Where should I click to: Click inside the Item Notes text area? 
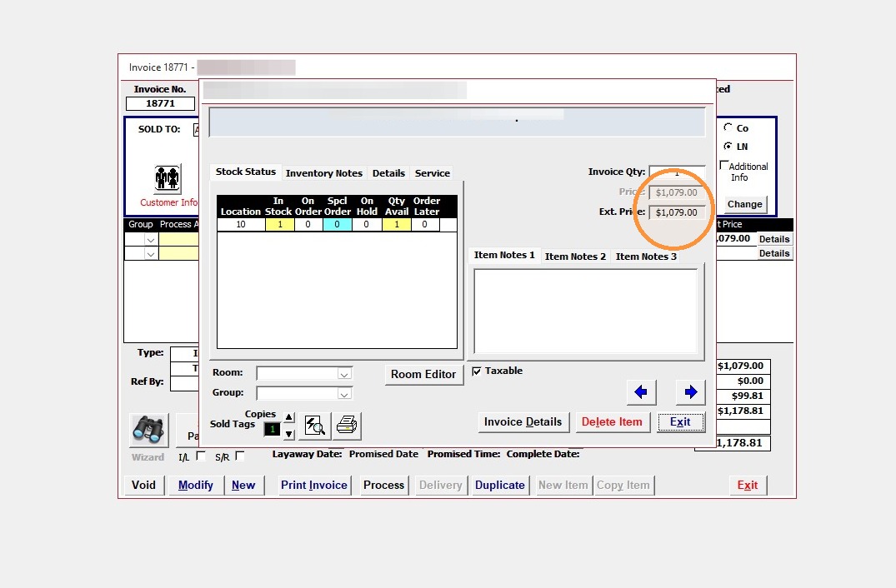click(x=586, y=311)
